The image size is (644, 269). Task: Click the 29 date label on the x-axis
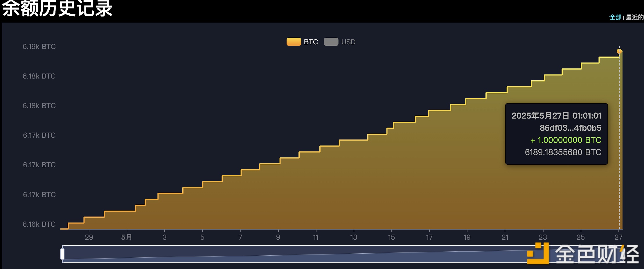pyautogui.click(x=89, y=237)
